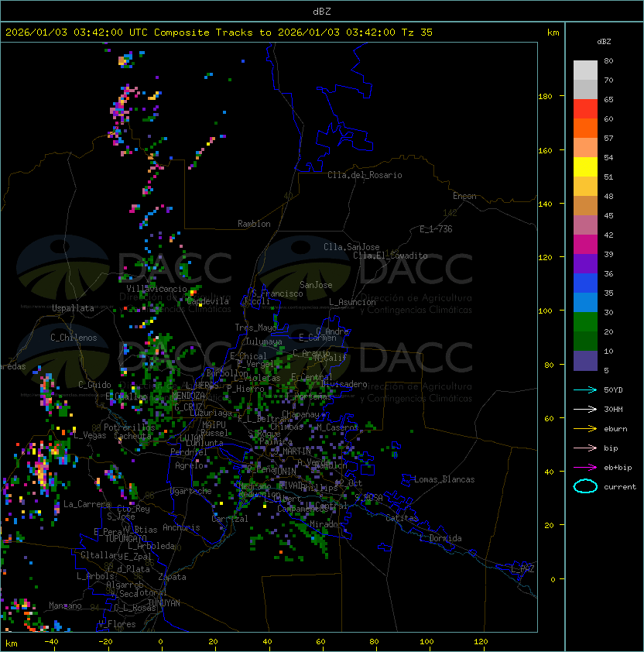Select the TUNUYAN town label
Image resolution: width=644 pixels, height=652 pixels.
click(x=164, y=603)
